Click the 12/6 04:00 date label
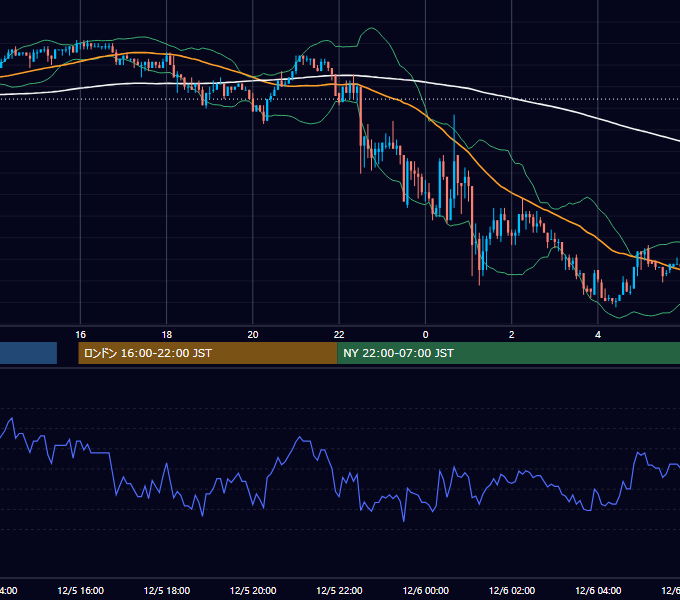The height and width of the screenshot is (600, 680). point(598,590)
